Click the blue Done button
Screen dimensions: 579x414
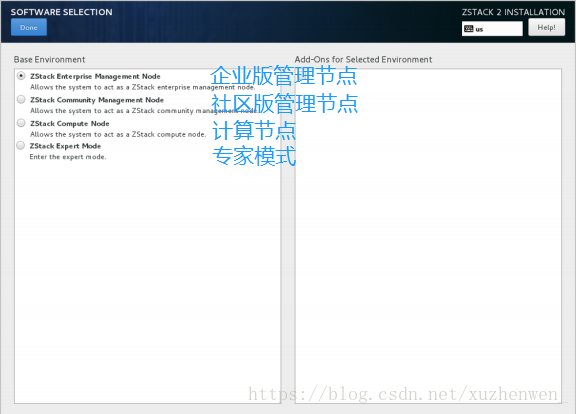coord(29,27)
